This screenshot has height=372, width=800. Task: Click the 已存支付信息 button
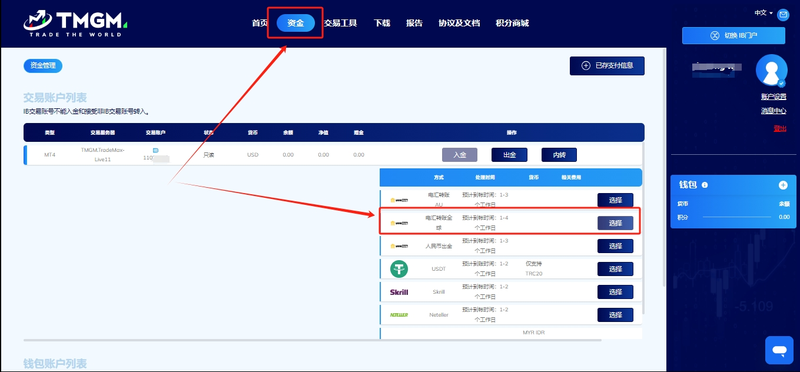(607, 66)
